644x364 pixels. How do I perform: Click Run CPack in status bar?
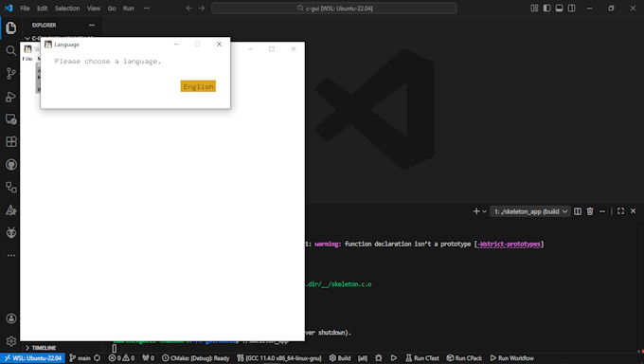pos(464,358)
